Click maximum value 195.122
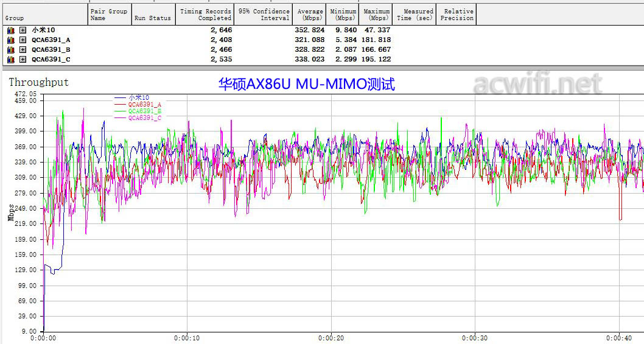This screenshot has width=644, height=344. (x=376, y=59)
